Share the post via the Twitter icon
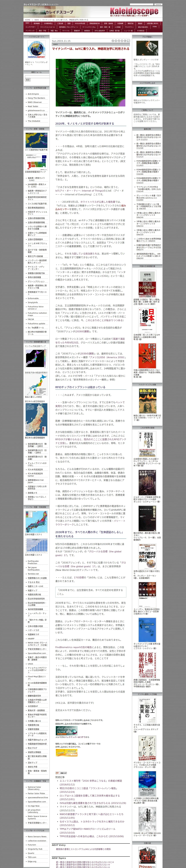Screen dimensions: 186x868 click(x=122, y=41)
